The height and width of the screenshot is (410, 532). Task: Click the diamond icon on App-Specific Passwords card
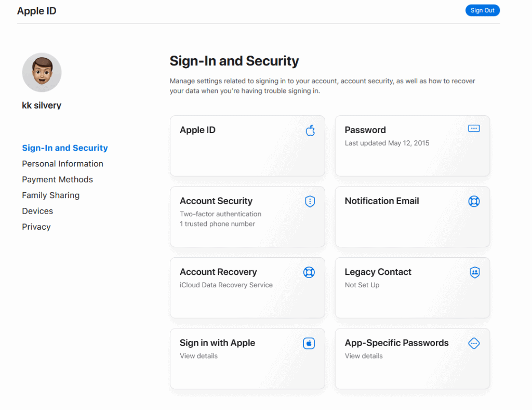point(474,343)
